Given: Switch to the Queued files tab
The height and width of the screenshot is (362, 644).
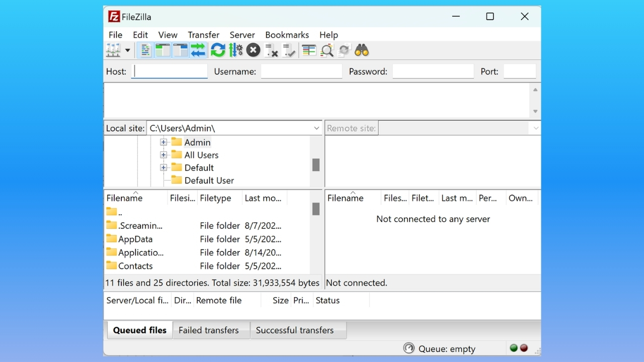Looking at the screenshot, I should click(x=140, y=330).
